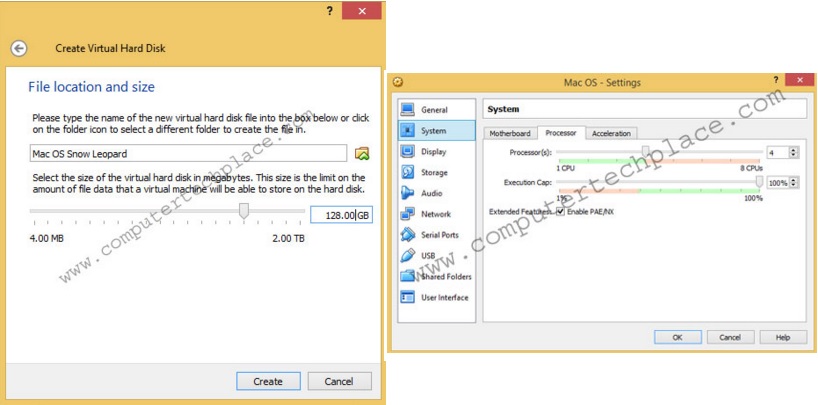Viewport: 818px width, 405px height.
Task: Click the Execution Cap percentage stepper arrows
Action: click(x=793, y=183)
